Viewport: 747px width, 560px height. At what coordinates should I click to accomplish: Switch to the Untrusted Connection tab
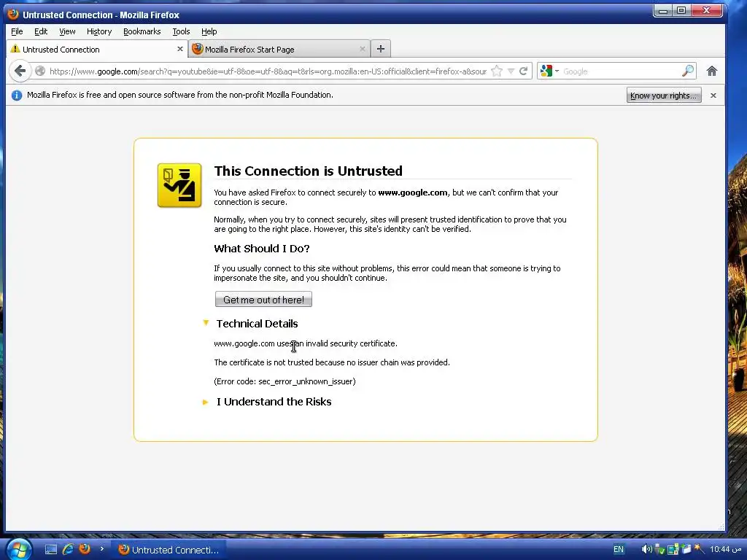click(97, 49)
